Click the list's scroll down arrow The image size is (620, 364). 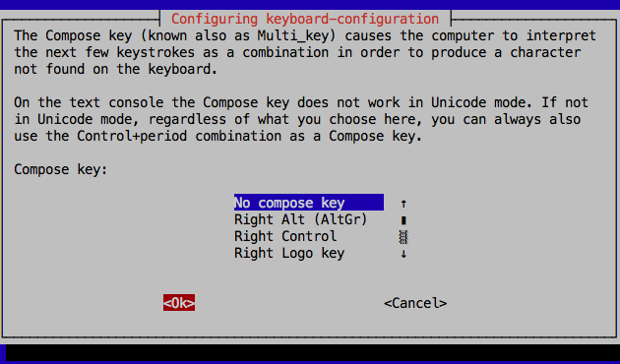click(403, 254)
